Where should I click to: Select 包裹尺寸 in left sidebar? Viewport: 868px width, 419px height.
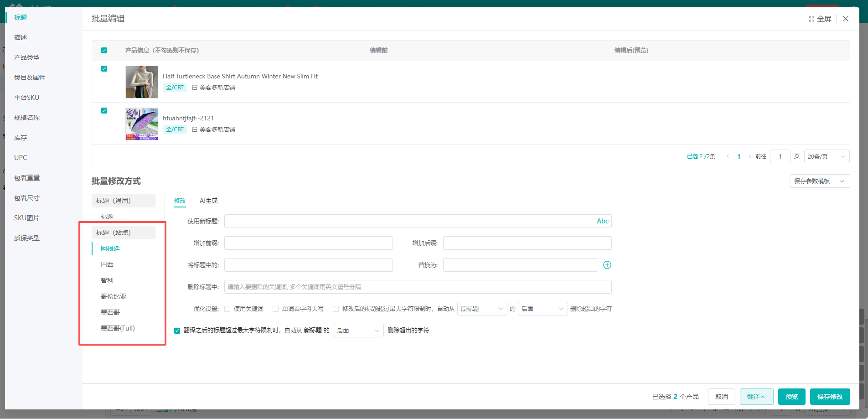(27, 198)
